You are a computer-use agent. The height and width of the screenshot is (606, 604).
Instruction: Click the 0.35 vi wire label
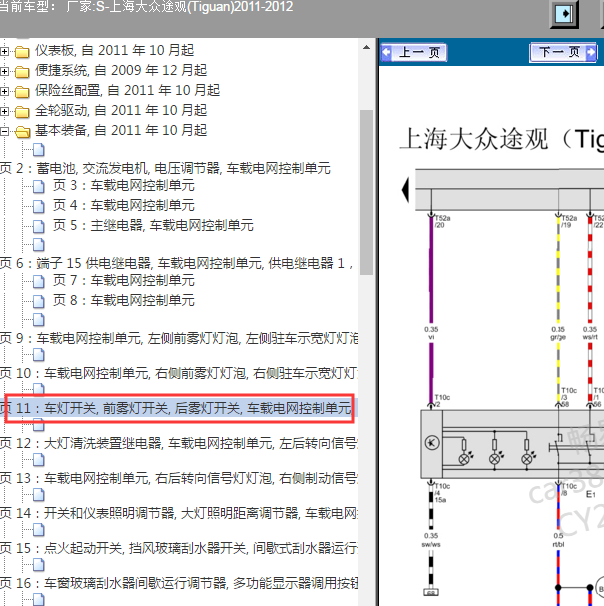431,333
